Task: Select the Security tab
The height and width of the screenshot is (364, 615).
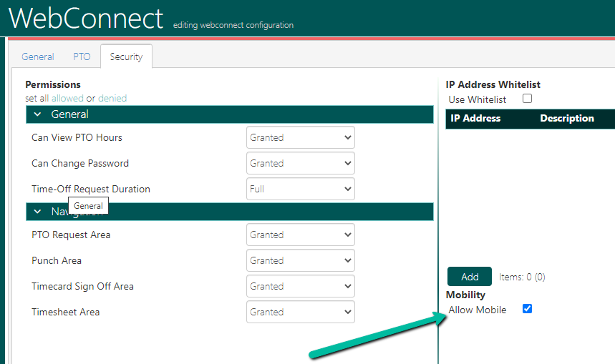Action: (x=126, y=56)
